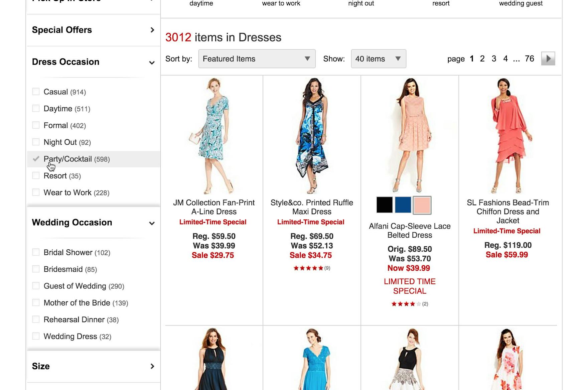Screen dimensions: 588x390
Task: Expand the Special Offers filter
Action: [152, 30]
